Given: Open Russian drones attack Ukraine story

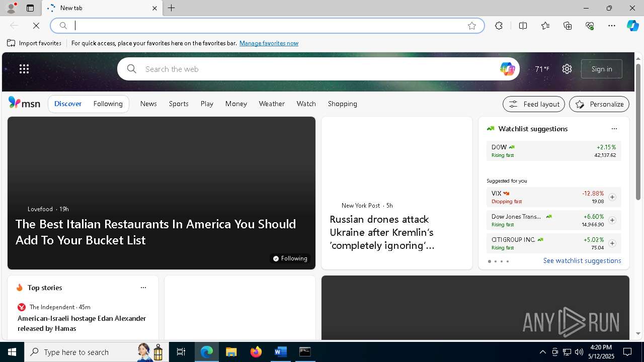Looking at the screenshot, I should click(382, 232).
